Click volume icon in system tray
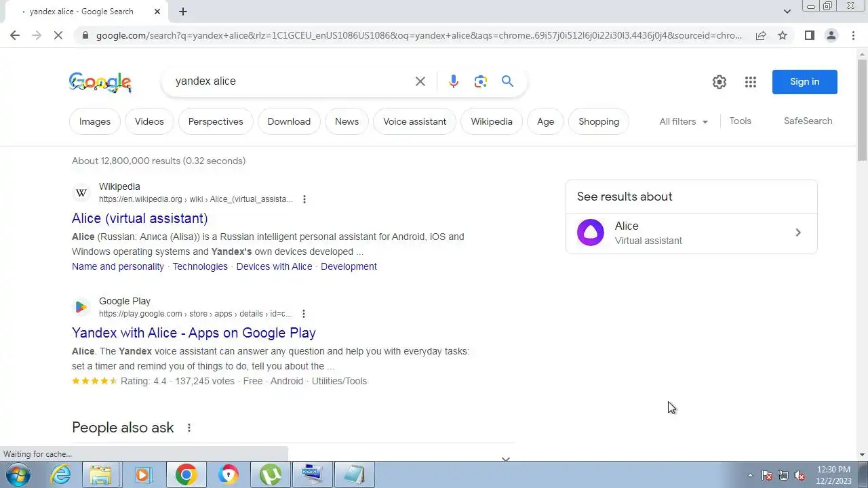 tap(800, 475)
